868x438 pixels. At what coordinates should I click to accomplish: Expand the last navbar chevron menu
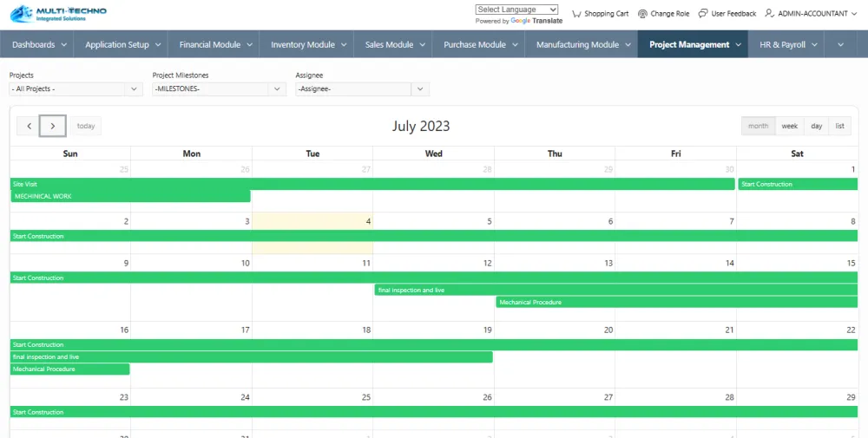(x=839, y=44)
